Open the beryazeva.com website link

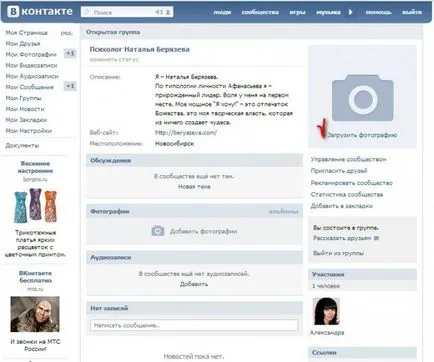(186, 132)
